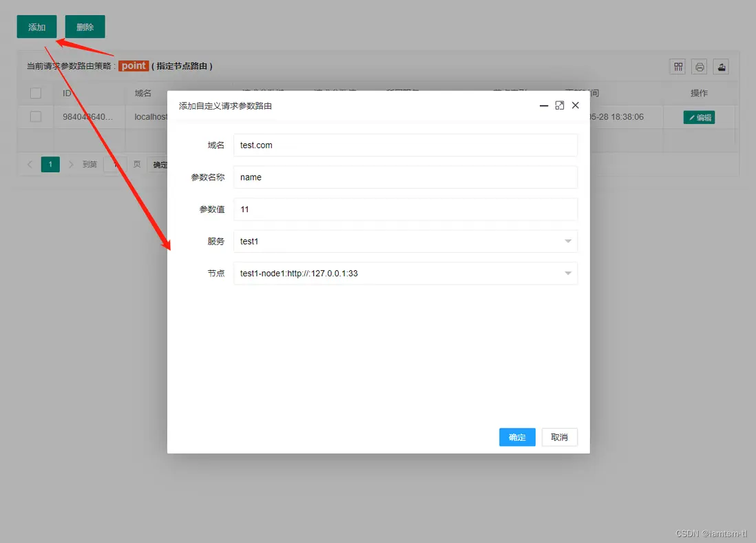The width and height of the screenshot is (756, 543).
Task: Click the 操作 column header
Action: click(x=699, y=92)
